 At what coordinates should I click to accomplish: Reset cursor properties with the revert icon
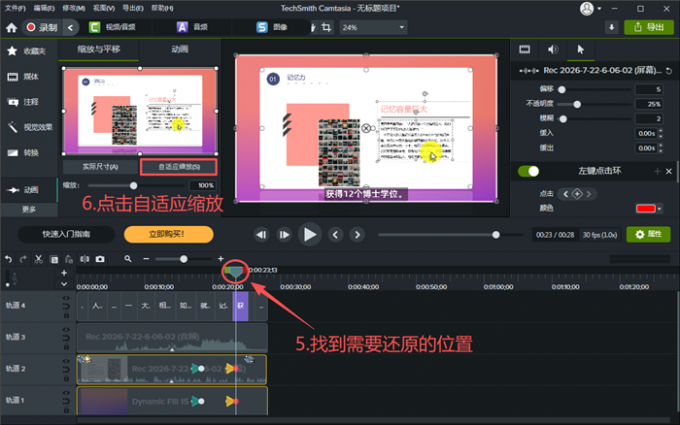click(669, 71)
